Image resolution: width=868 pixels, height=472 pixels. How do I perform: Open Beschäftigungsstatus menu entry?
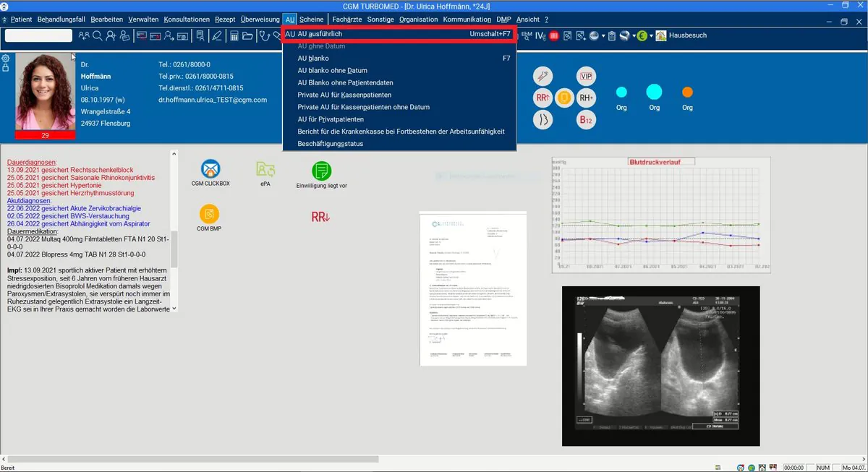pos(399,144)
